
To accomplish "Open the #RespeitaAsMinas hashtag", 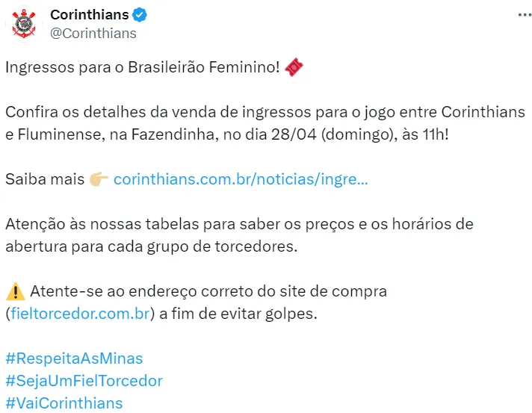I will click(74, 358).
